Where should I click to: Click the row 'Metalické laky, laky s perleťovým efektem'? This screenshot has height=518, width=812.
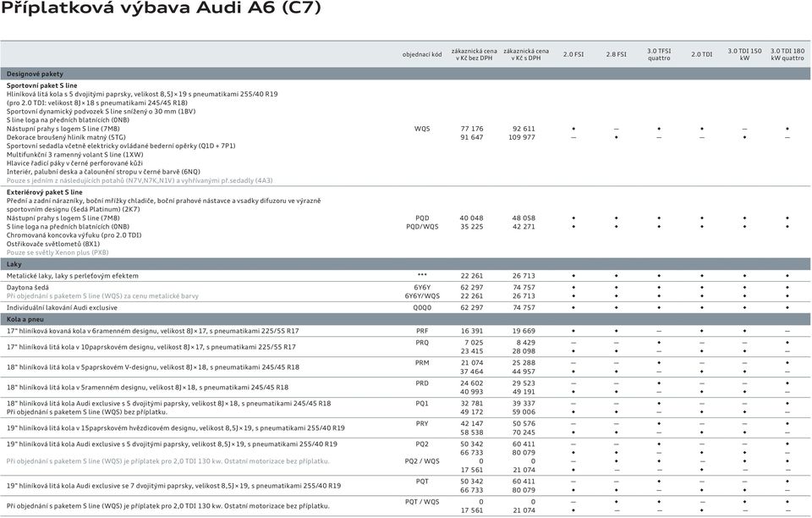(405, 276)
